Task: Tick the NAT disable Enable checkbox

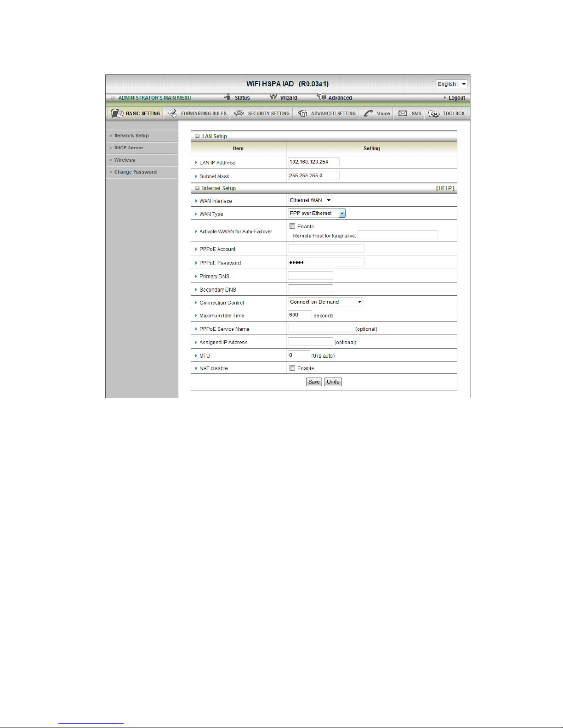Action: [292, 368]
